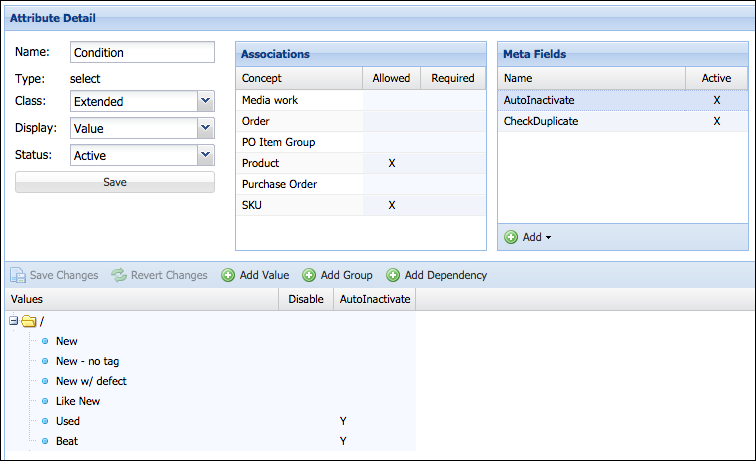Select the CheckDuplicate meta field name

click(541, 121)
